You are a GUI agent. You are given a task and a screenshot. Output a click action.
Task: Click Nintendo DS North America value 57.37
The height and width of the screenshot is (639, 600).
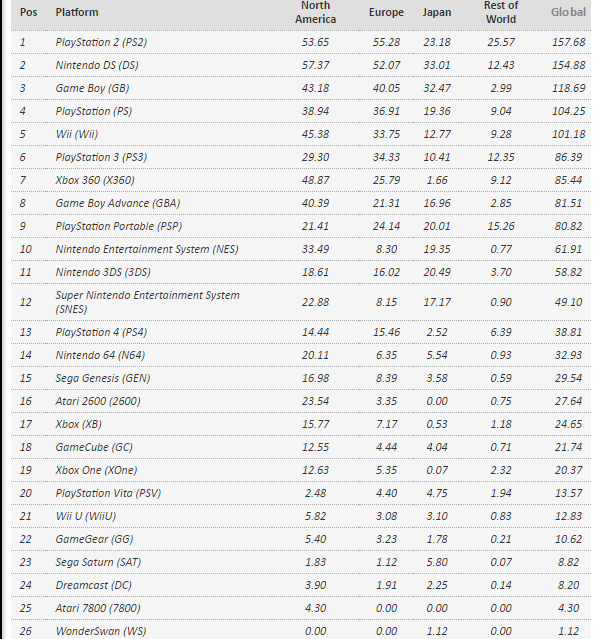[315, 65]
